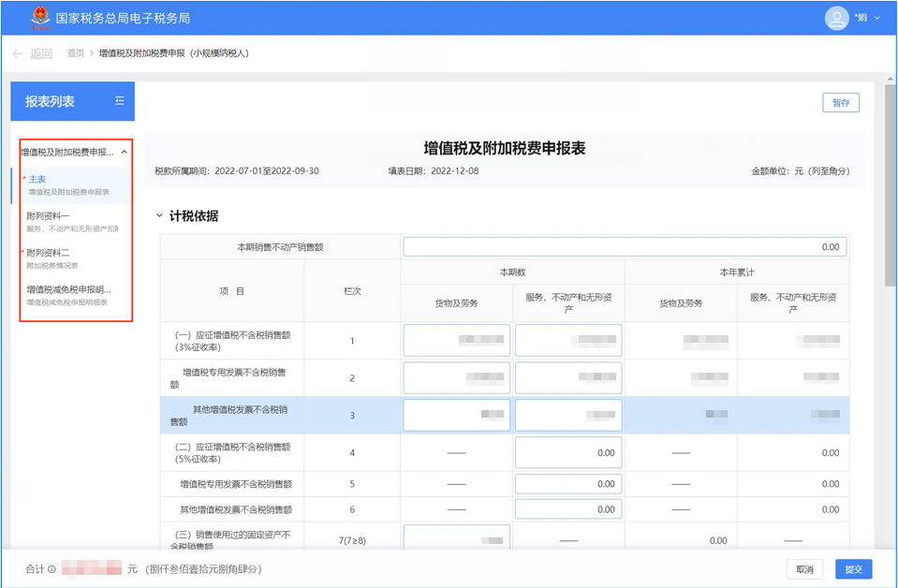Click row 5 服务 input showing 0.00
This screenshot has height=588, width=898.
[568, 484]
